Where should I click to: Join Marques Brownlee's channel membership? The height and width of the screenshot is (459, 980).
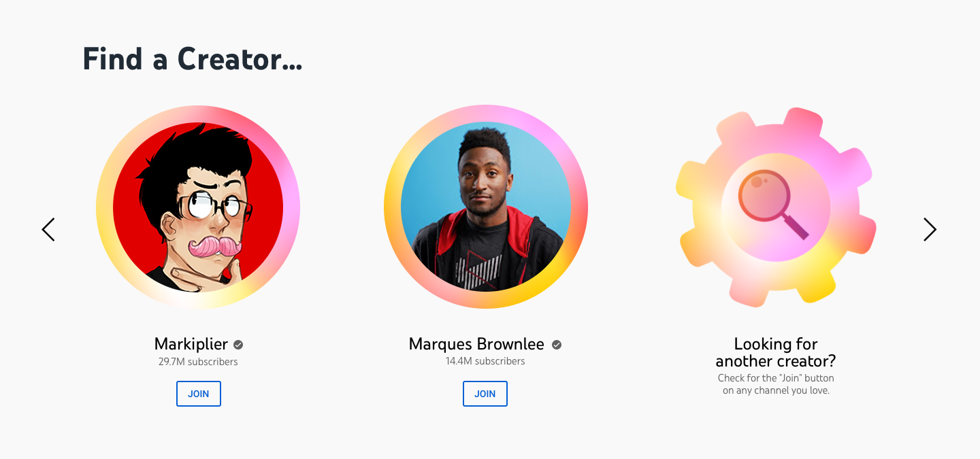tap(485, 394)
